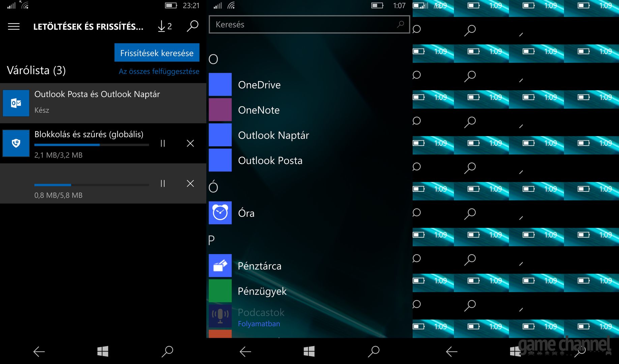The width and height of the screenshot is (619, 364).
Task: Tap the left screen's signal bars icon
Action: 11,5
